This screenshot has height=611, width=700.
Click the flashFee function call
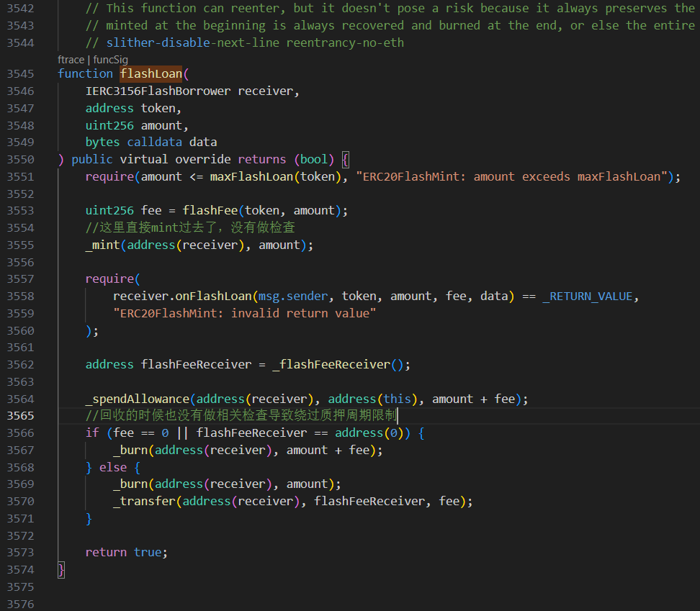tap(210, 211)
